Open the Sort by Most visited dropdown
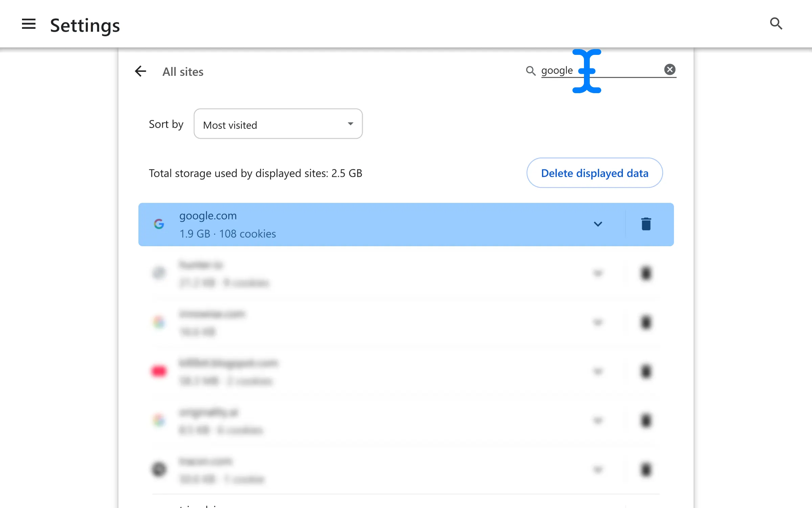The image size is (812, 508). click(278, 124)
